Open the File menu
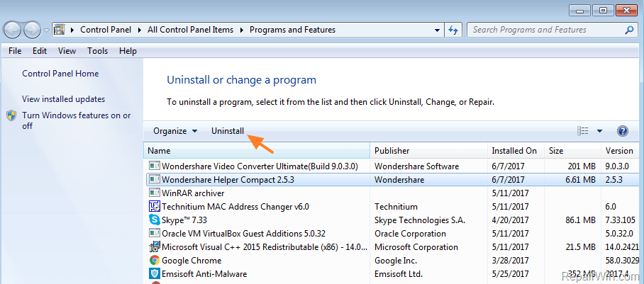 coord(15,51)
